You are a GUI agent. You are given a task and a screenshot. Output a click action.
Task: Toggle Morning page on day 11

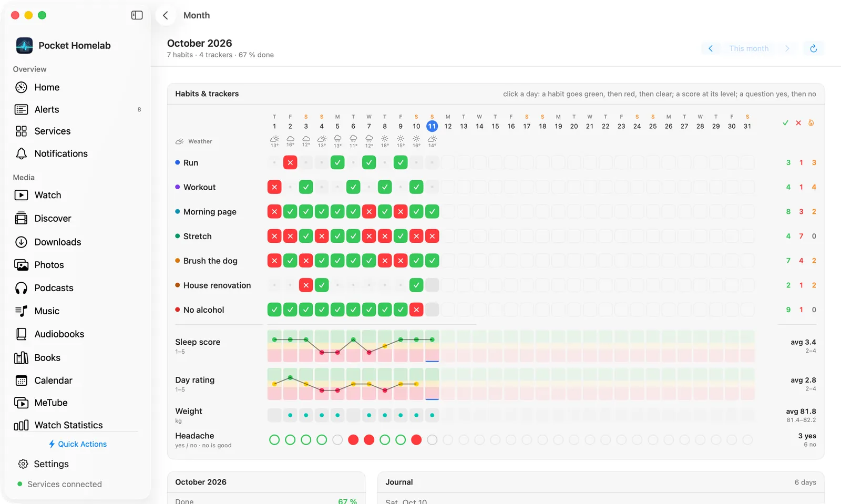[432, 212]
